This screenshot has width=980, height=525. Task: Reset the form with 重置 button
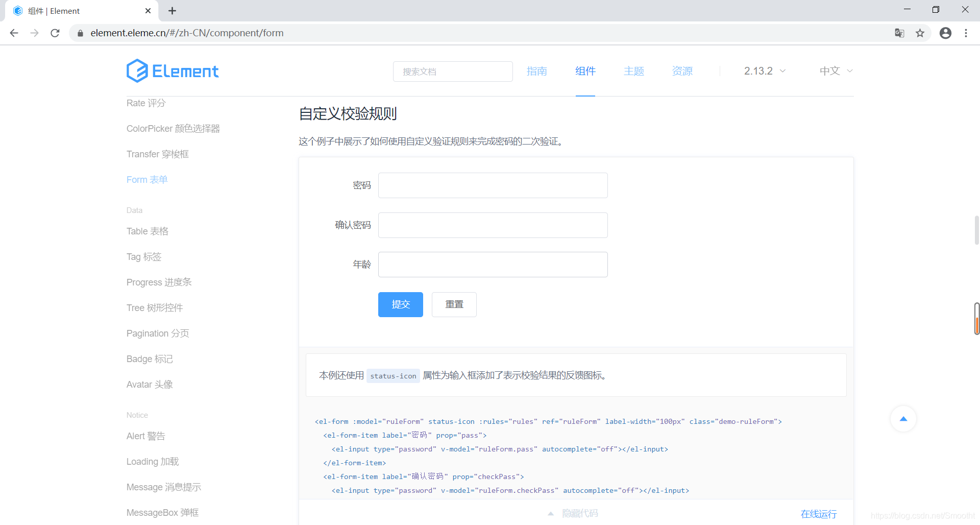pos(454,305)
